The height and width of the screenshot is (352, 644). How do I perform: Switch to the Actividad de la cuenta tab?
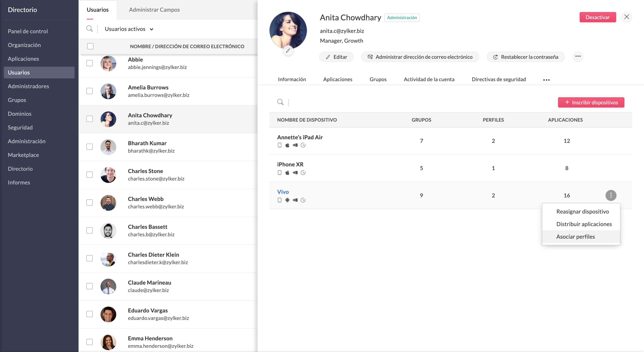click(x=429, y=79)
